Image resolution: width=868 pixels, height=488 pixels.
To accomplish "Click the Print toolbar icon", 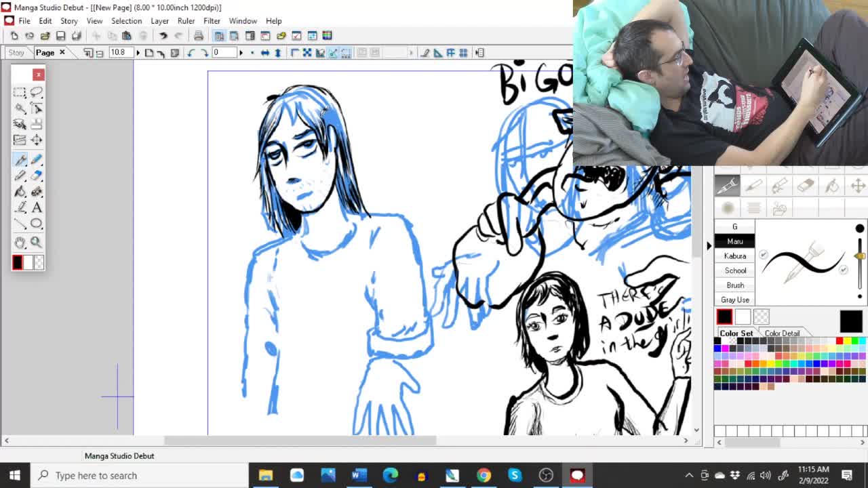I will tap(198, 35).
